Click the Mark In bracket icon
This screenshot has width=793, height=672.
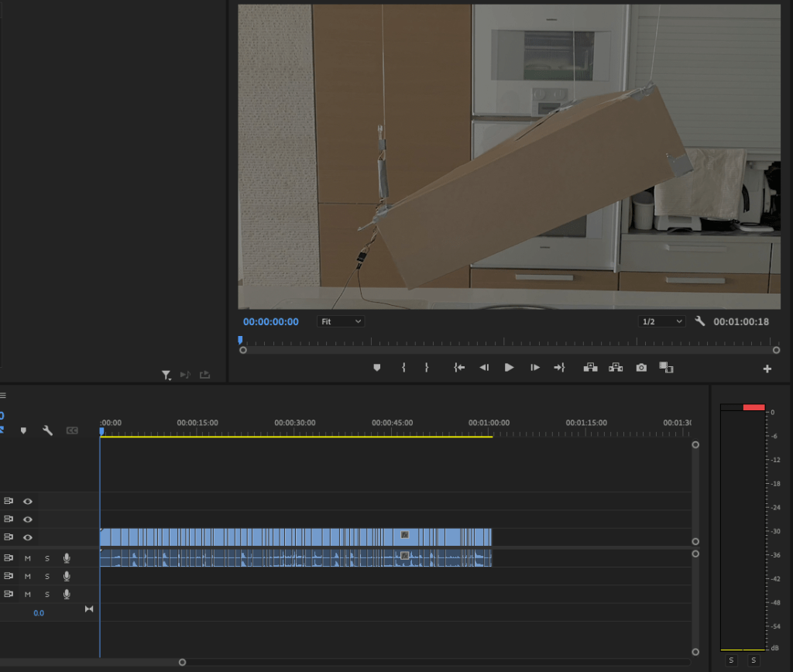click(403, 368)
